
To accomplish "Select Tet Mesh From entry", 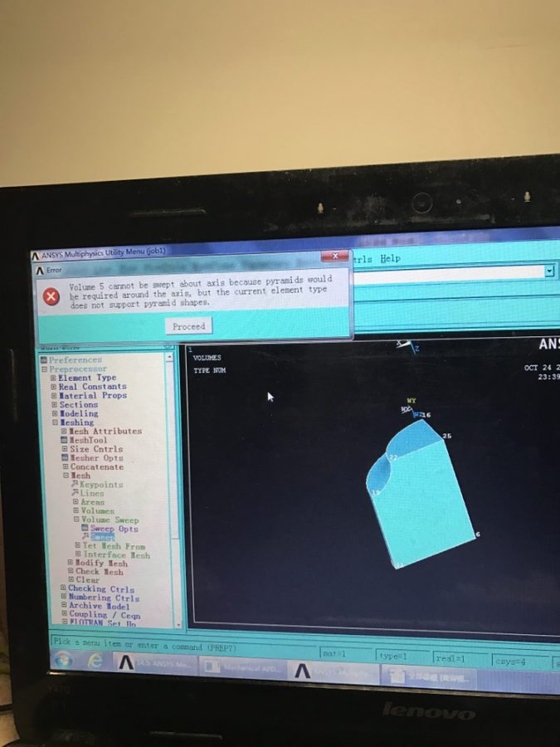I will (x=114, y=546).
